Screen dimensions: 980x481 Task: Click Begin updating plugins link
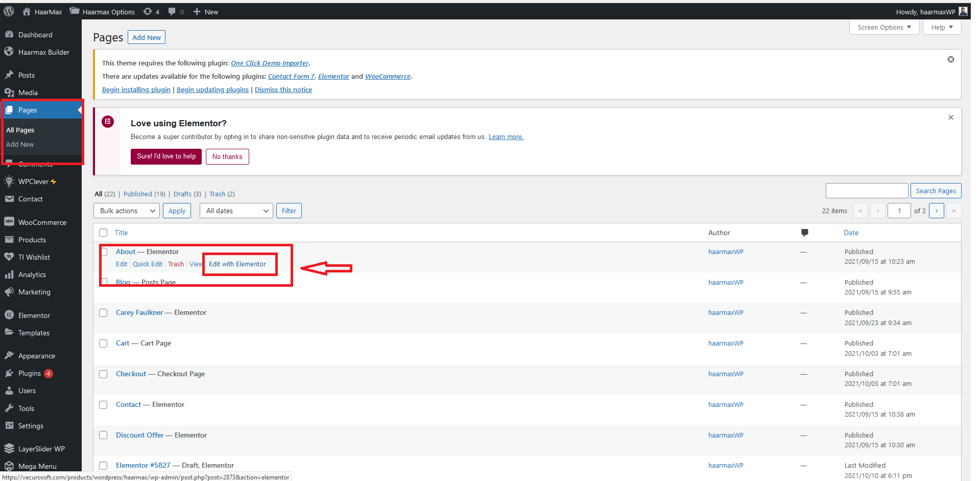tap(212, 89)
